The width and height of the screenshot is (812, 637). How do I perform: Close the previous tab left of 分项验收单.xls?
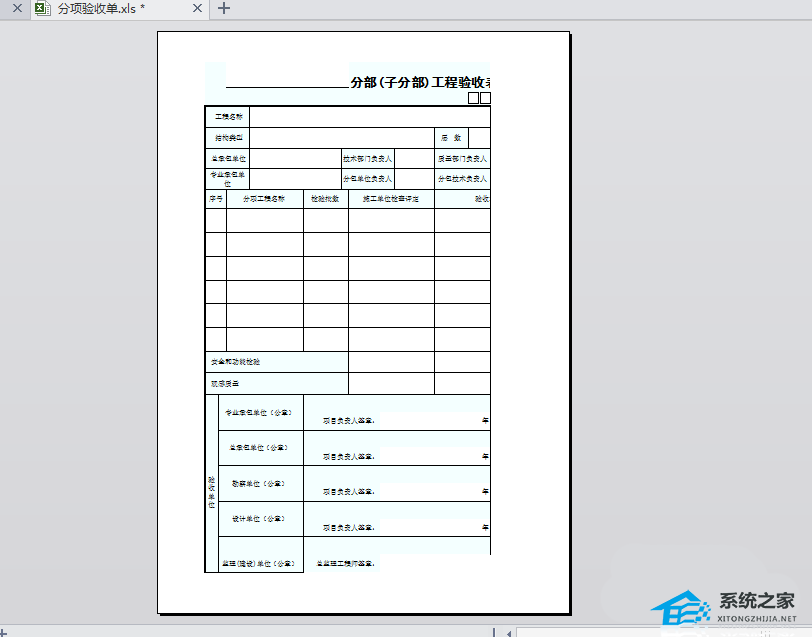17,8
